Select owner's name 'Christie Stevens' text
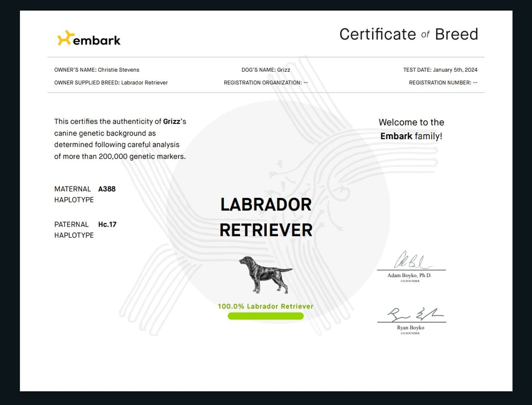Viewport: 532px width, 405px height. tap(118, 70)
